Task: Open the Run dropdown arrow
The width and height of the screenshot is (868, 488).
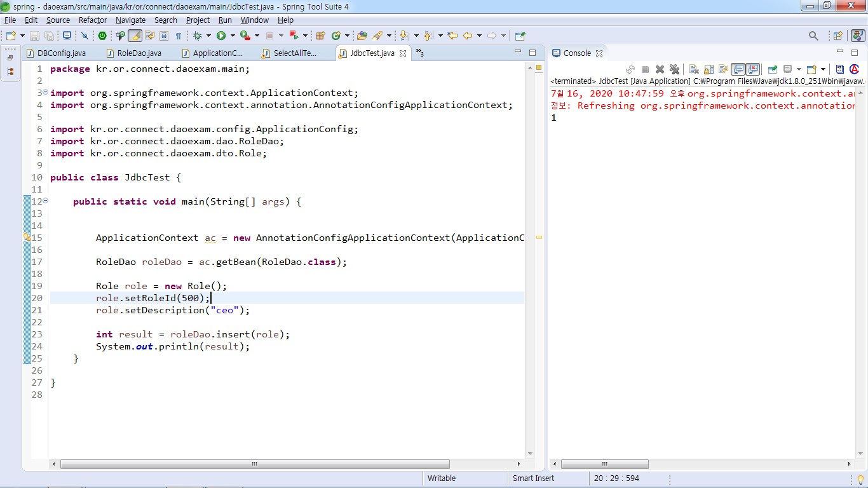Action: click(233, 36)
